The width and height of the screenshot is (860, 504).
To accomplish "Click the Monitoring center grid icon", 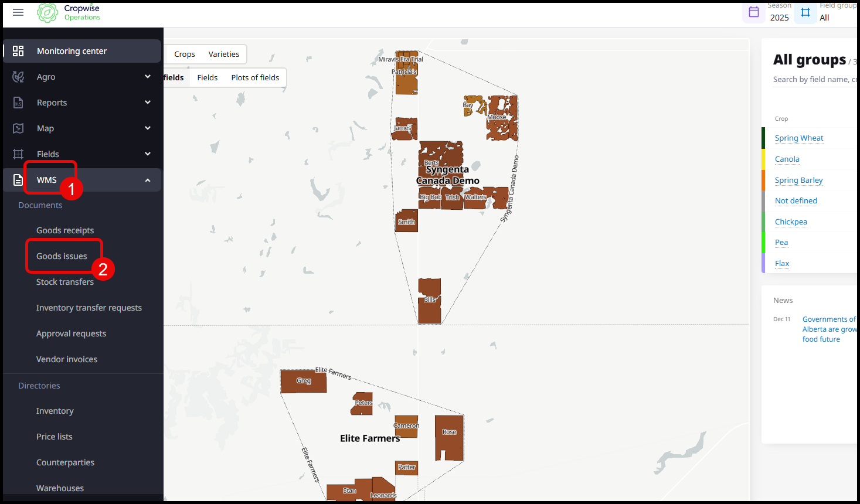I will (x=18, y=51).
